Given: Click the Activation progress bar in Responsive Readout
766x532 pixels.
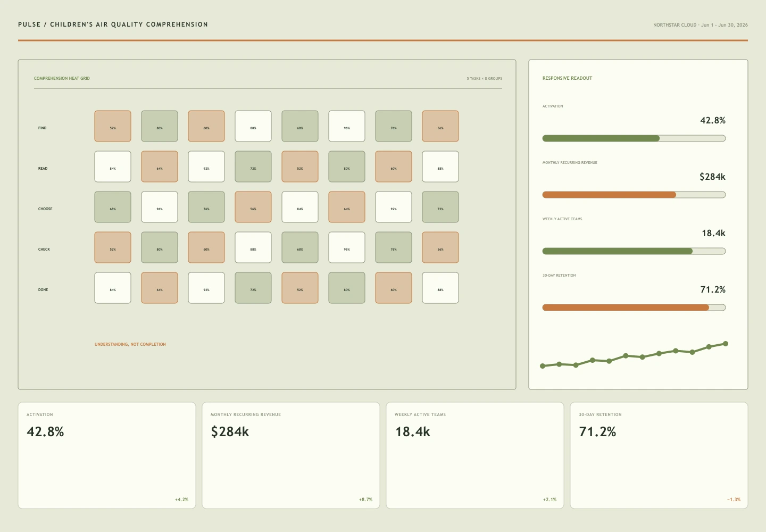Looking at the screenshot, I should [x=634, y=138].
